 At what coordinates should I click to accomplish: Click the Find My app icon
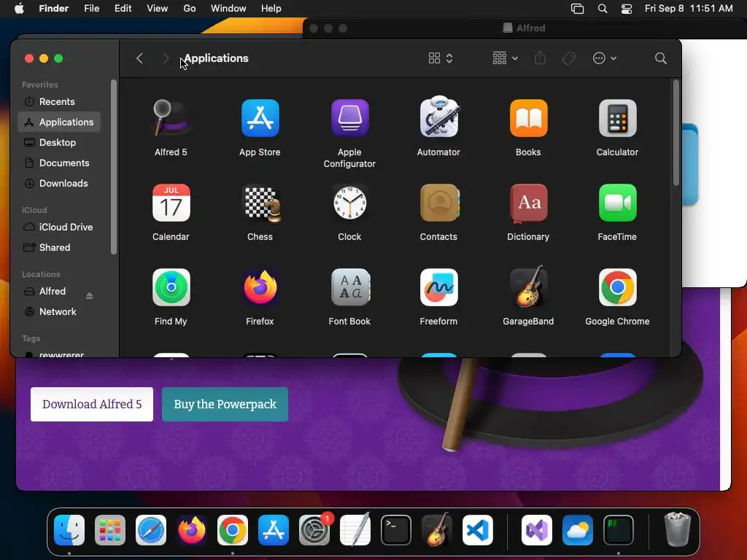click(171, 287)
